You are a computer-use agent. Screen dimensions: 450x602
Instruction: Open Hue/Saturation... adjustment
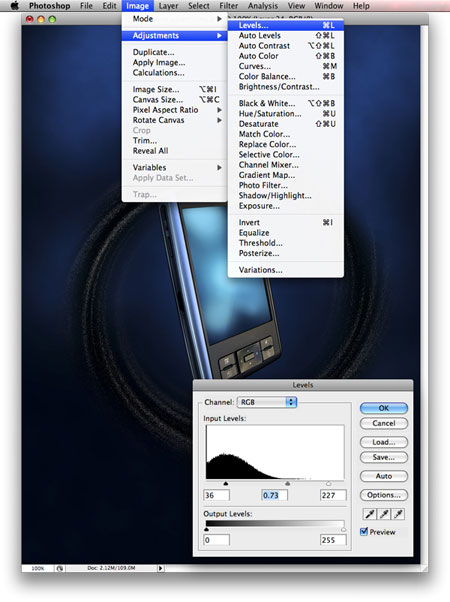tap(286, 114)
